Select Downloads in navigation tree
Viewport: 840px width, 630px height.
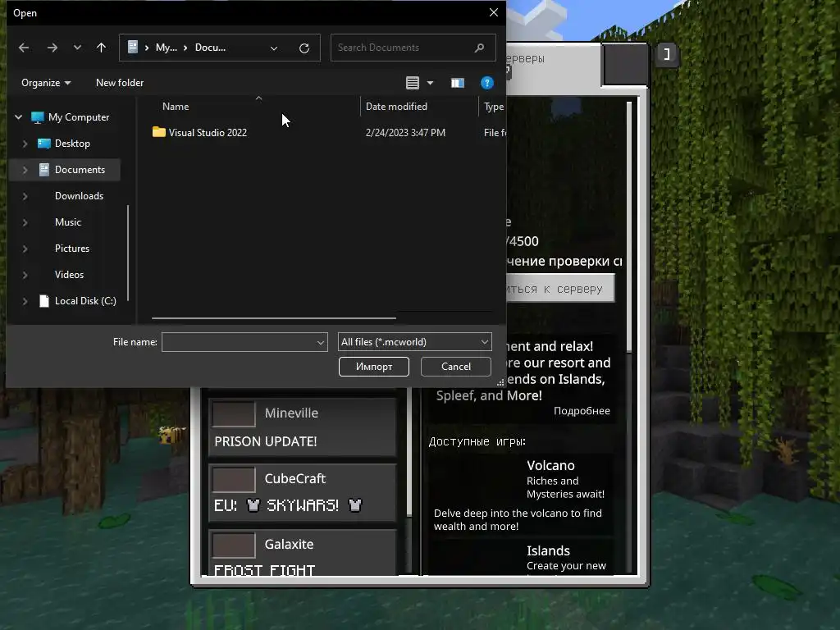[x=79, y=195]
